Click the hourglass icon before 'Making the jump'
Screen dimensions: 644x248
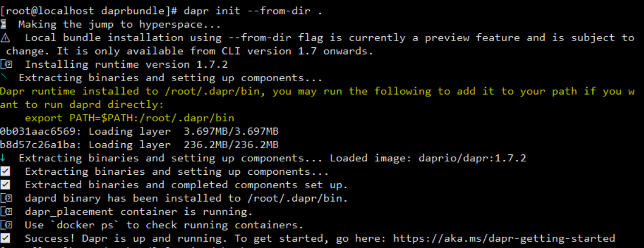click(x=4, y=25)
